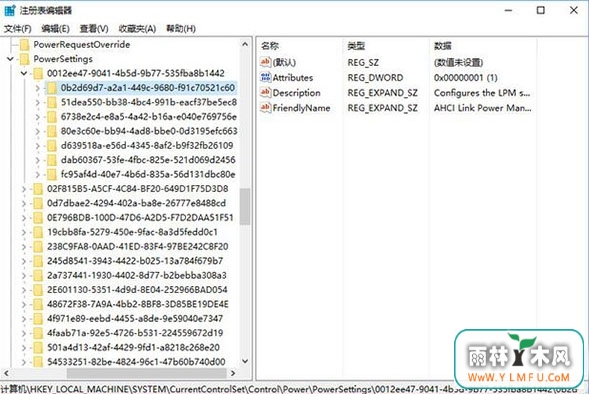Expand the 51dea550-bb38-4bc4 subkey
This screenshot has height=394, width=589.
point(38,102)
